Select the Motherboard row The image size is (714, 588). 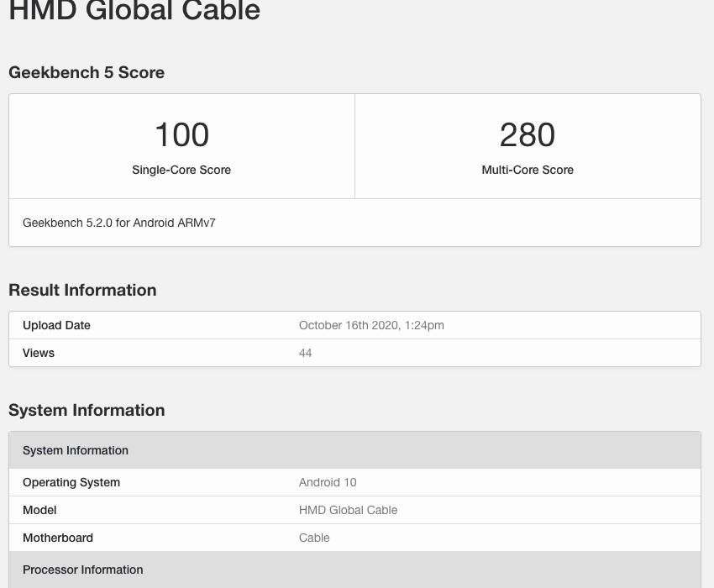tap(58, 538)
